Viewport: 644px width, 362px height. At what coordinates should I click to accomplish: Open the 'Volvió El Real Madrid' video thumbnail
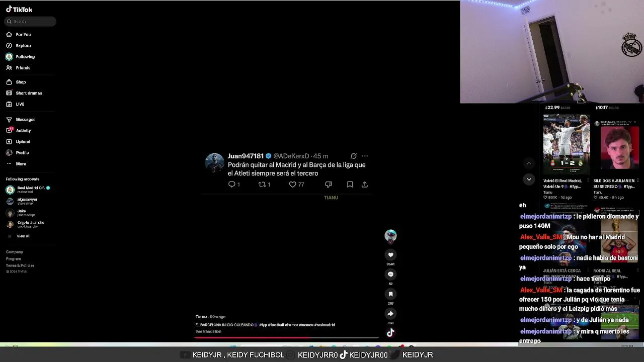[x=567, y=144]
